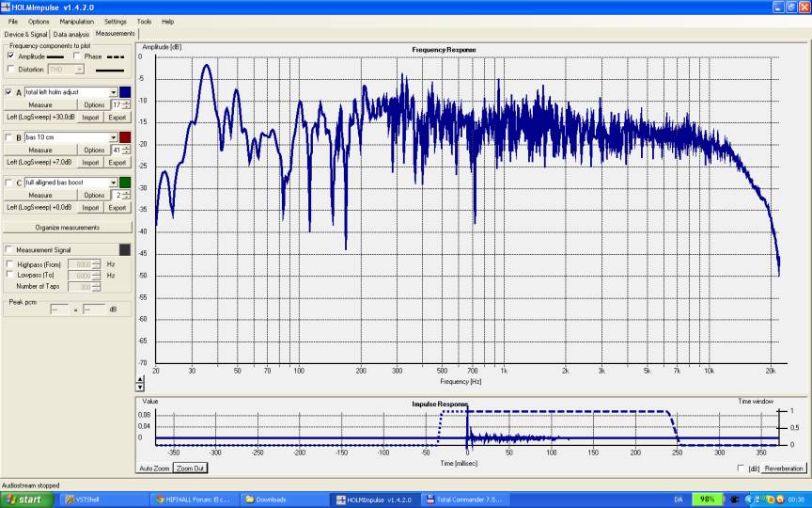Import data into measurement A
The width and height of the screenshot is (812, 508).
point(90,118)
